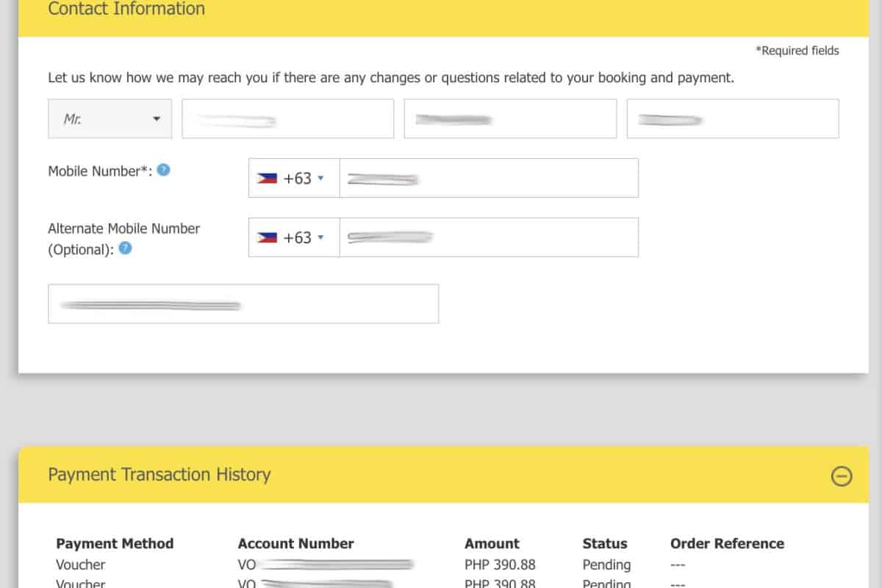
Task: Click the help icon beside Alternate Mobile Number
Action: point(126,248)
